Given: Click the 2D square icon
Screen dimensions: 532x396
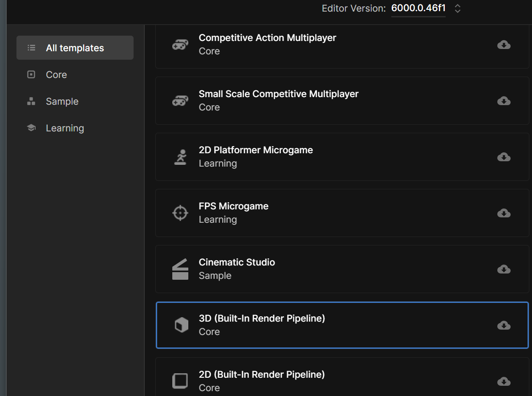Looking at the screenshot, I should point(180,381).
